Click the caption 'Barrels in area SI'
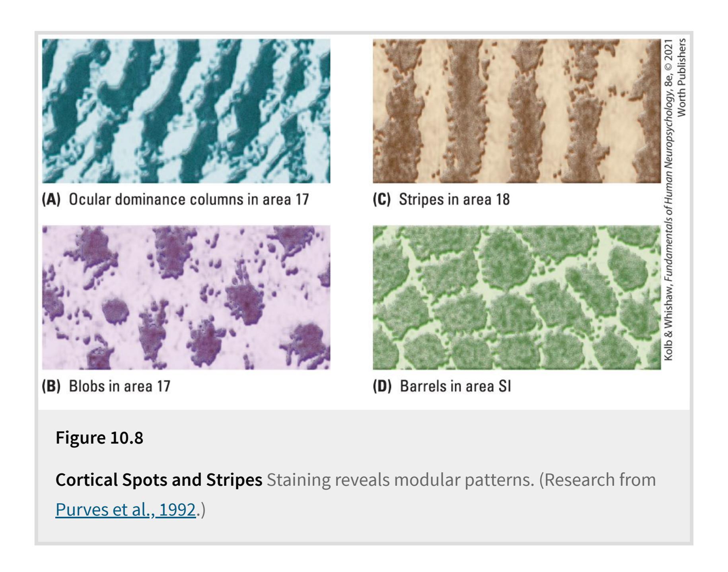728x572 pixels. 455,386
